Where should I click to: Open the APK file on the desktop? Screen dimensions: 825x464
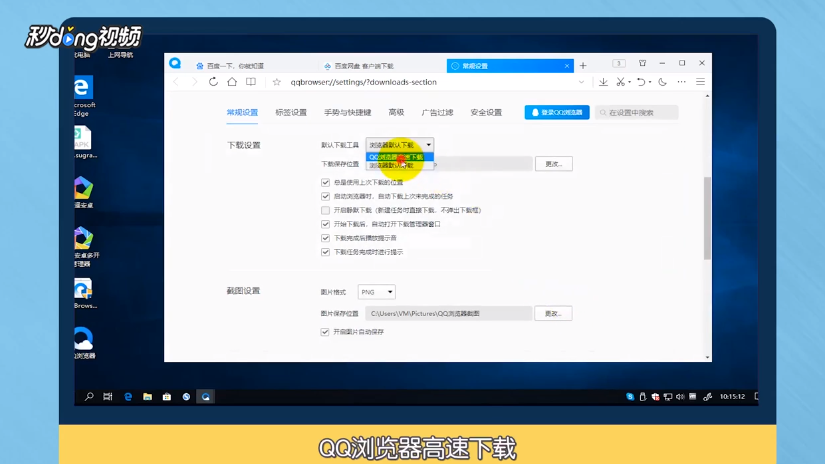[x=84, y=142]
